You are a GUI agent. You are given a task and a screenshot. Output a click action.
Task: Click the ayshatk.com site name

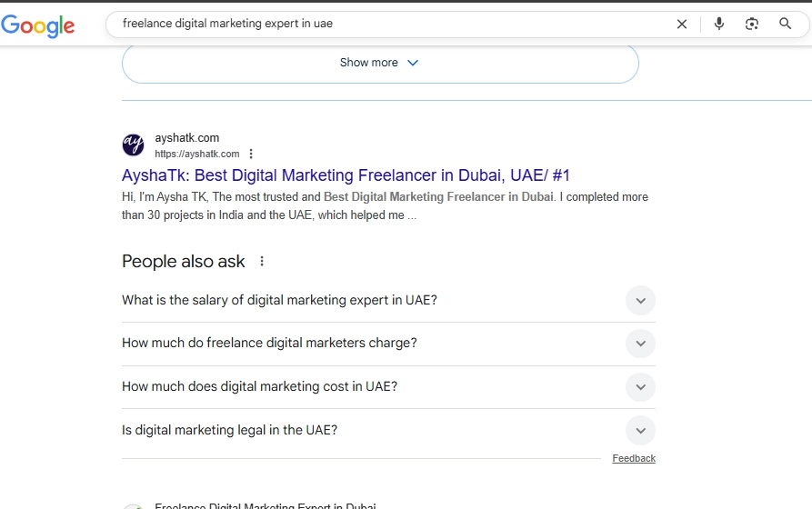coord(187,138)
